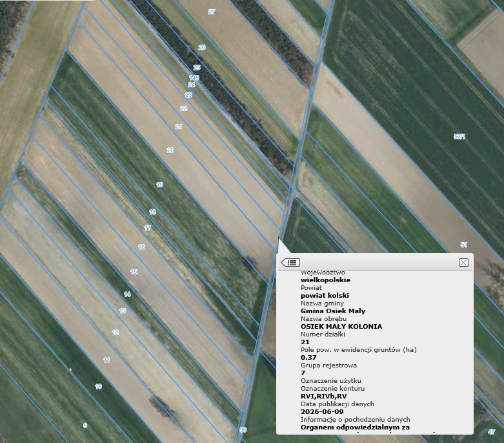Click the parcel 23 label
Image resolution: width=504 pixels, height=443 pixels.
188,95
